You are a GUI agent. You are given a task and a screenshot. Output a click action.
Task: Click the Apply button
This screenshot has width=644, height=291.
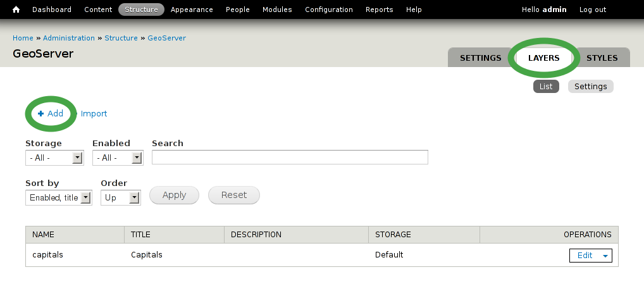click(x=174, y=195)
